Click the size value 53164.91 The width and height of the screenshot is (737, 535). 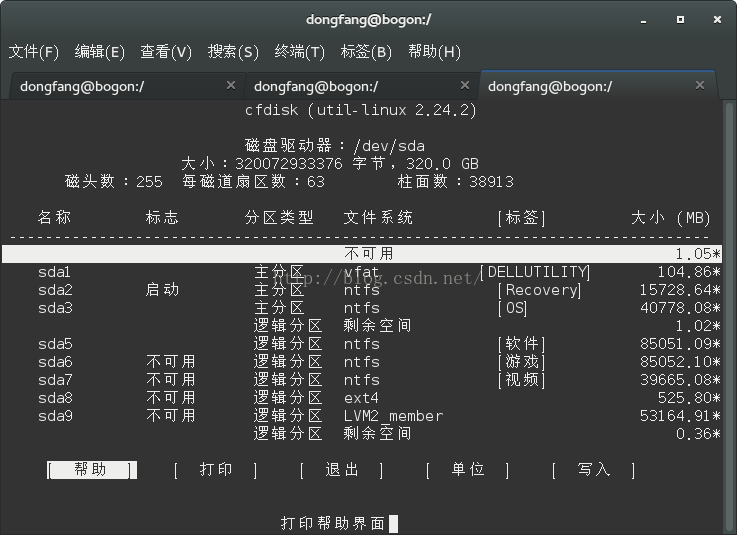pos(680,416)
